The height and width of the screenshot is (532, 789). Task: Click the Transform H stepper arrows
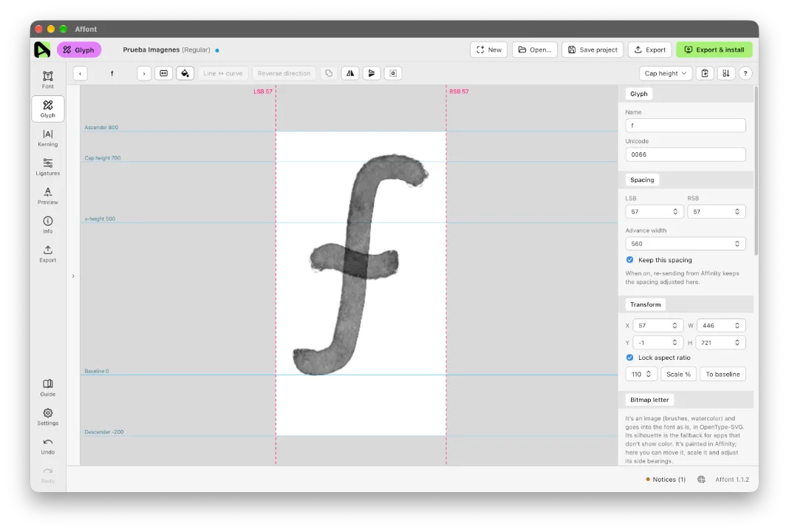pos(737,343)
